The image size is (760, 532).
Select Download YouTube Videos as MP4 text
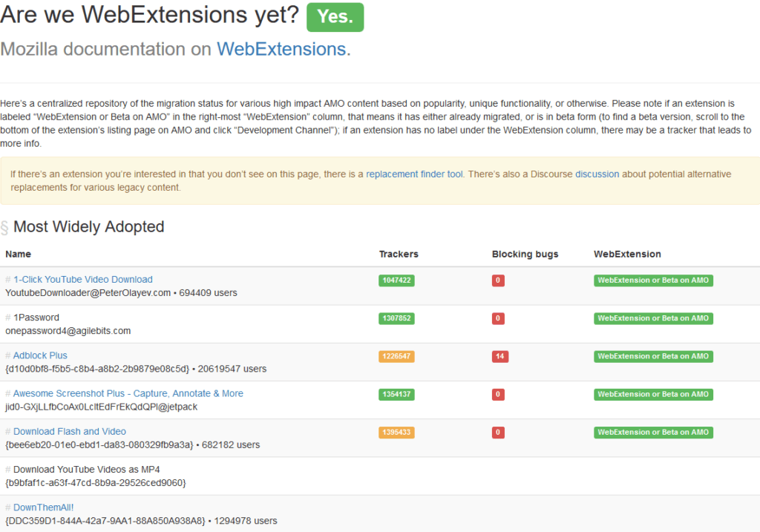point(86,470)
